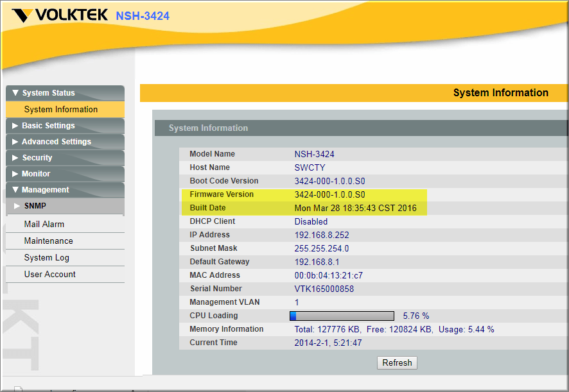
Task: Click the Basic Settings menu label
Action: click(x=48, y=126)
